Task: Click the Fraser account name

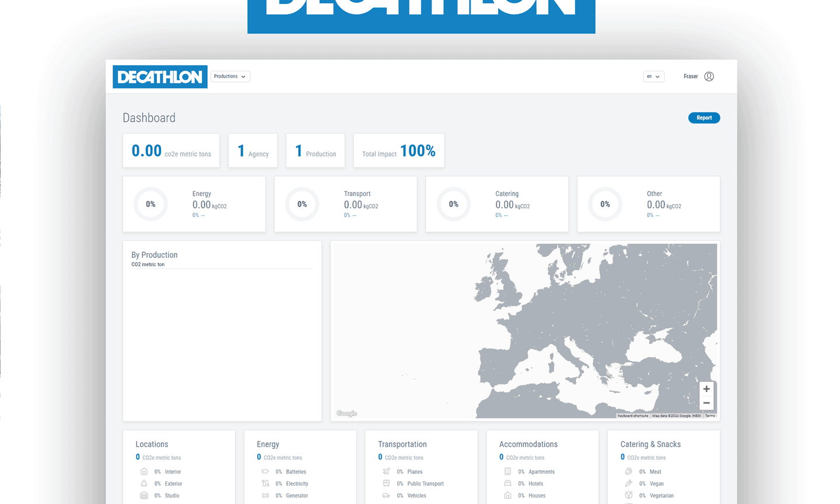Action: (690, 76)
